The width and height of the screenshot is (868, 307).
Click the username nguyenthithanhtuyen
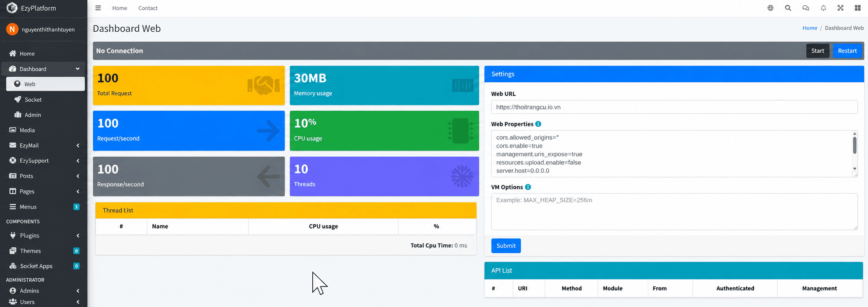pyautogui.click(x=48, y=30)
